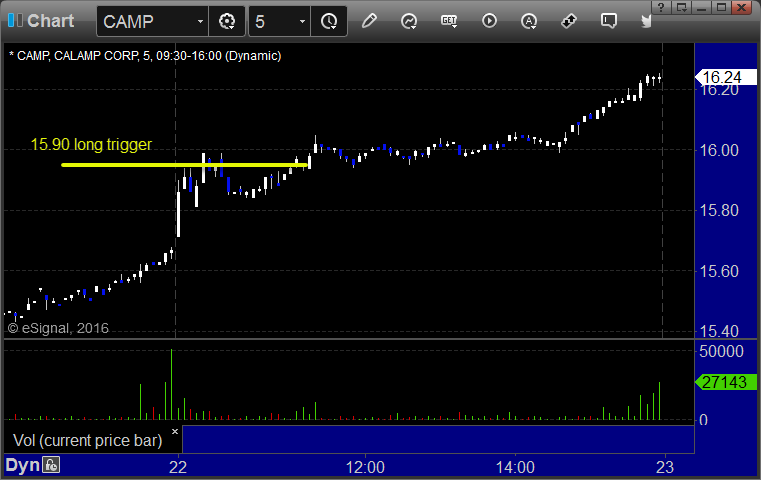Click the volume value marker 27143
This screenshot has height=480, width=761.
tap(726, 382)
